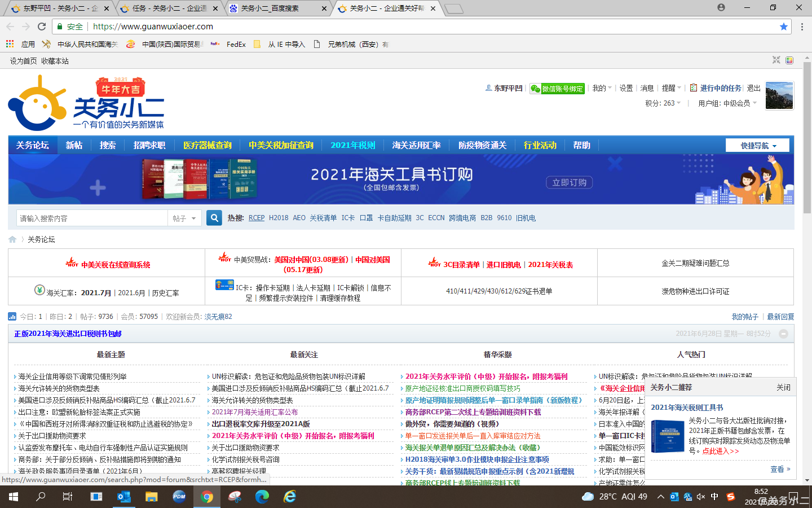The height and width of the screenshot is (508, 812).
Task: Open File Explorer from taskbar
Action: coord(152,497)
